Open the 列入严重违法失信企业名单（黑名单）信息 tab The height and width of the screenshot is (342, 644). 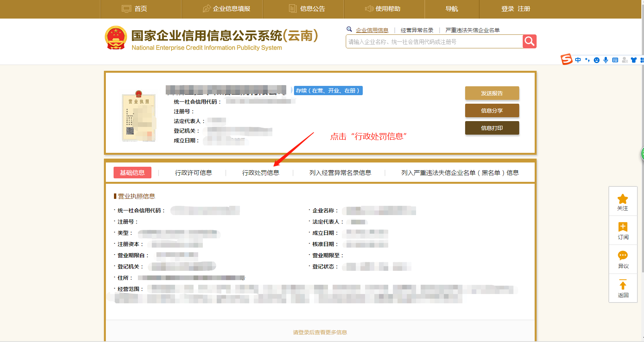[460, 173]
